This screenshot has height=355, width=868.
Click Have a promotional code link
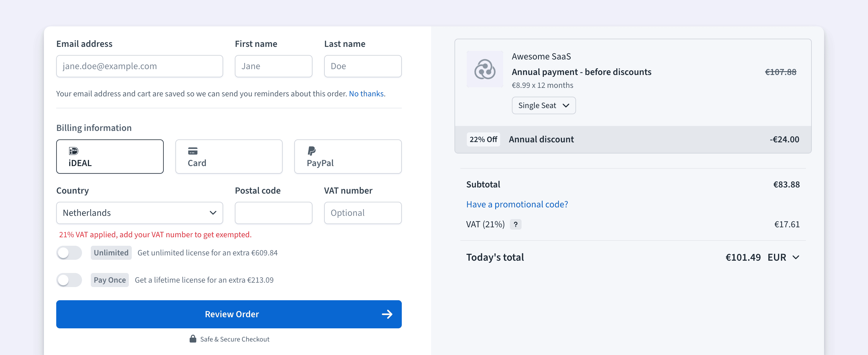[x=517, y=204]
